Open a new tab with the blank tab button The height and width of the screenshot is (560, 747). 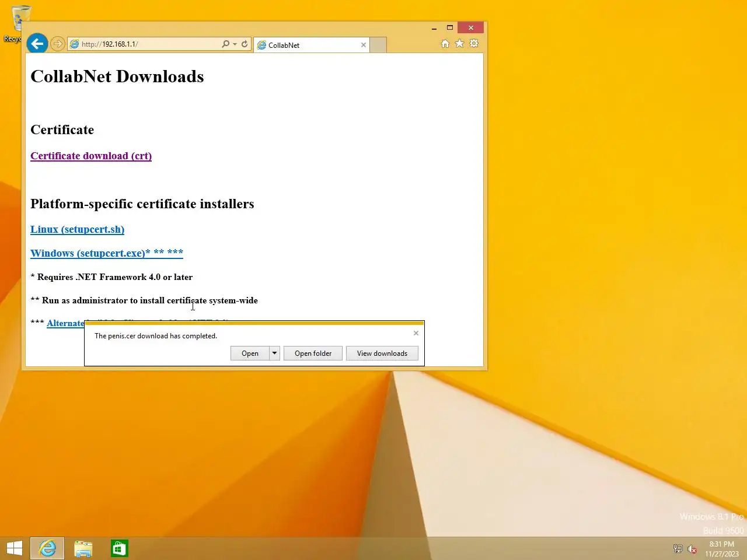378,45
